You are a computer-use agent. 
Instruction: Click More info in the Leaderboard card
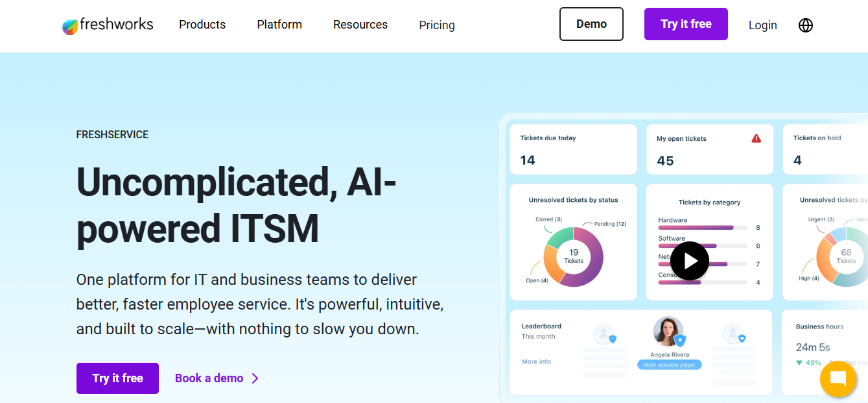click(536, 361)
